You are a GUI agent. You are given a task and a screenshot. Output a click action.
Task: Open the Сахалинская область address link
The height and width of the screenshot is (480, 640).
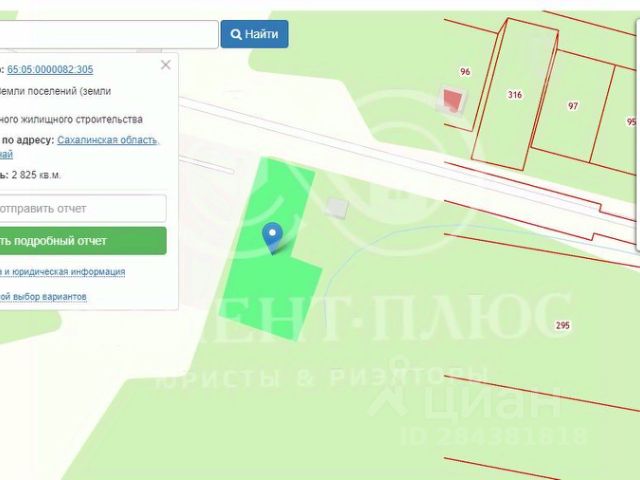point(108,140)
